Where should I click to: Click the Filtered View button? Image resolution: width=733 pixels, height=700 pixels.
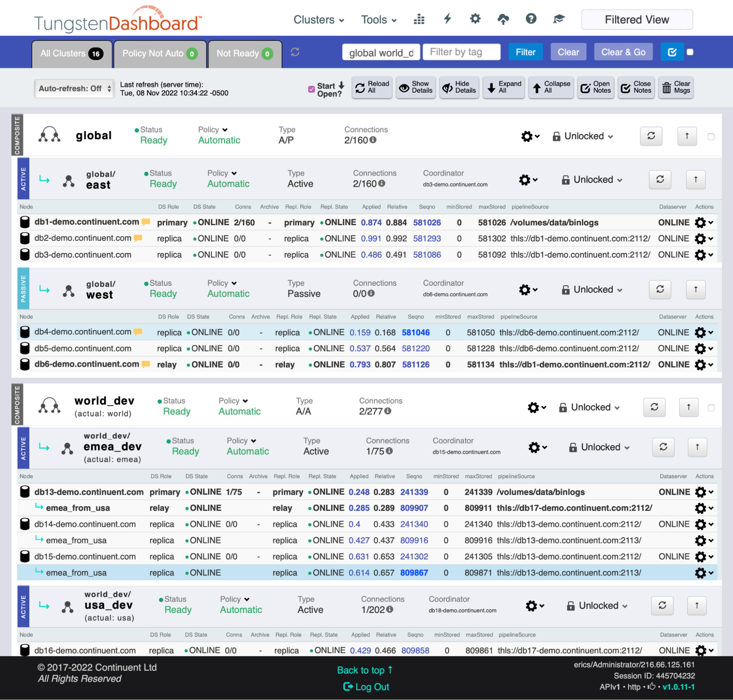click(x=637, y=19)
